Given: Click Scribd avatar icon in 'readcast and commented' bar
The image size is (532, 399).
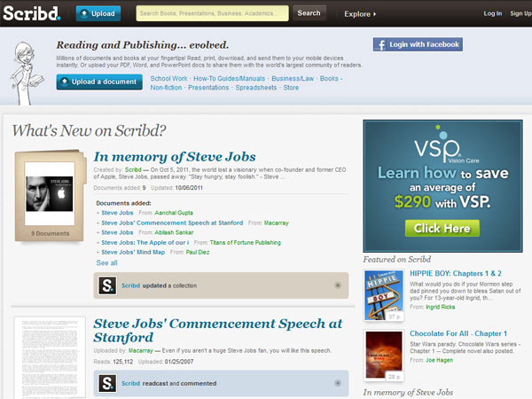Looking at the screenshot, I should [x=107, y=383].
